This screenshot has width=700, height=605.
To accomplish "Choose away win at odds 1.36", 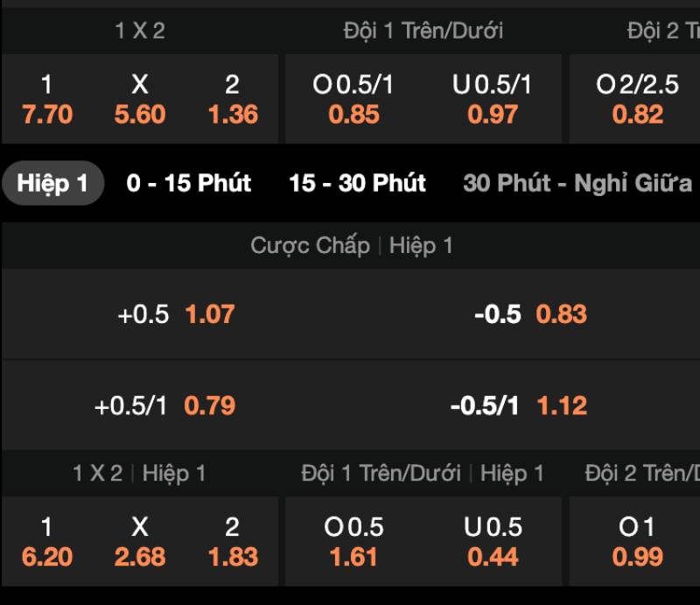I will pos(233,100).
